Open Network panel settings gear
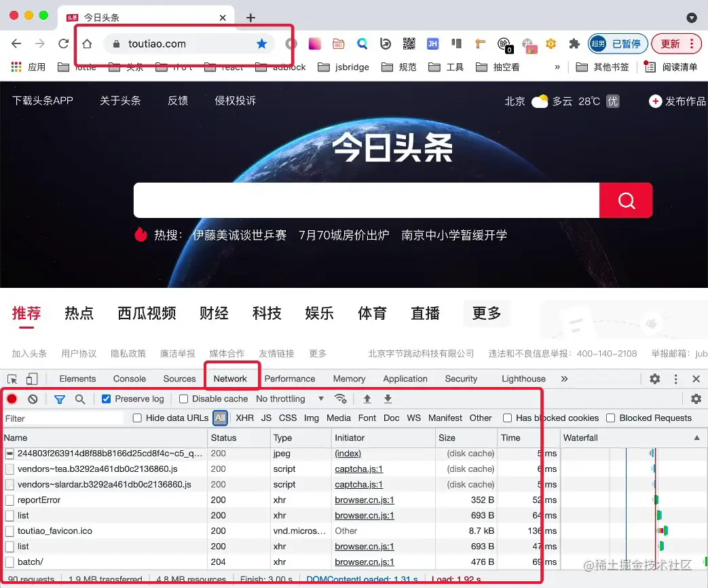The image size is (708, 588). (696, 399)
